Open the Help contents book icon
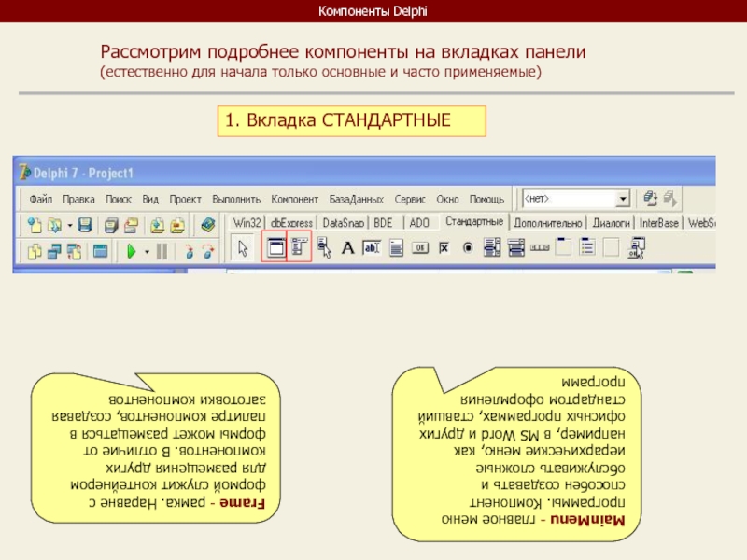747x560 pixels. click(x=208, y=224)
